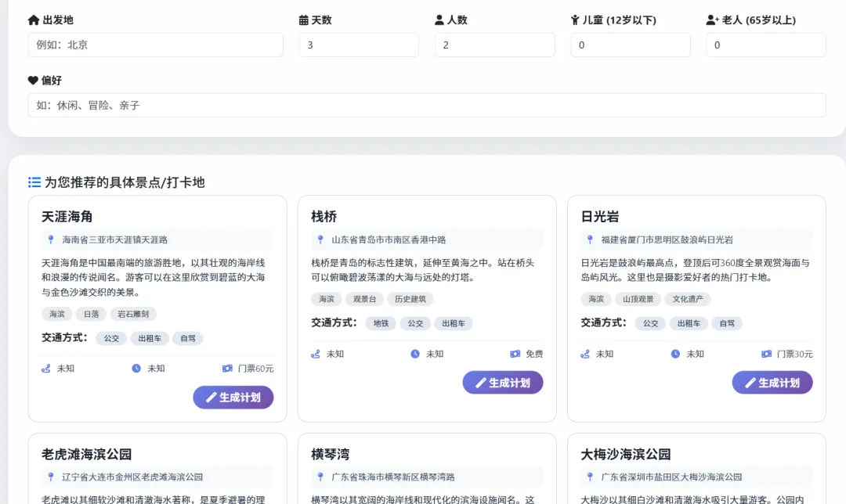Click 出租车 transport tag in 栈桥 card
846x504 pixels.
tap(454, 323)
